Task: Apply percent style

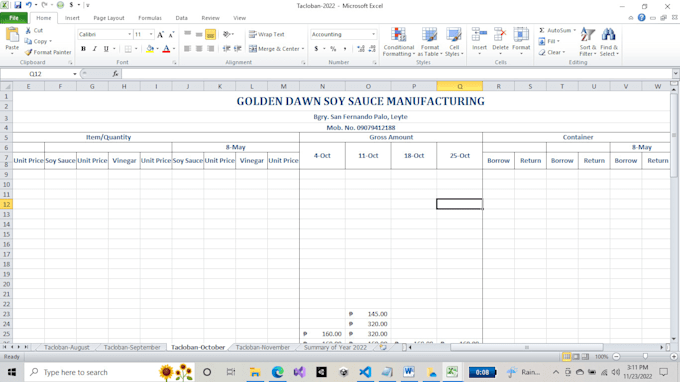Action: pyautogui.click(x=333, y=49)
